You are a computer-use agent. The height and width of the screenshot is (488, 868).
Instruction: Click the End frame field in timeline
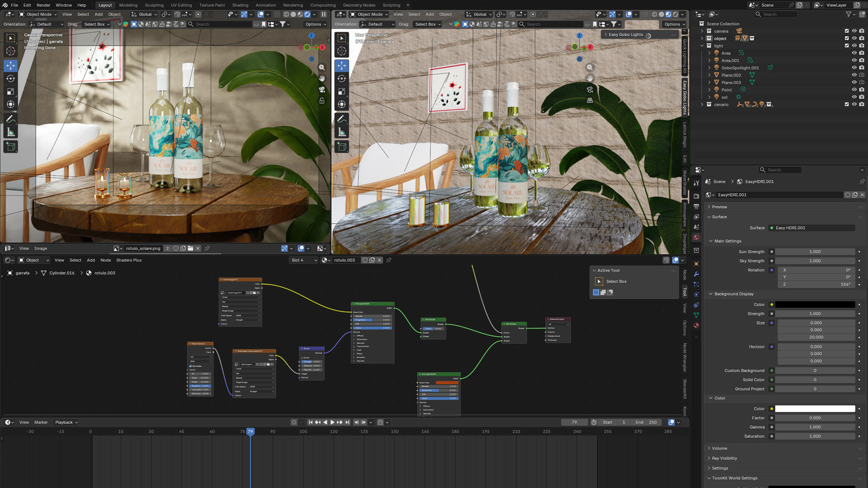(646, 422)
